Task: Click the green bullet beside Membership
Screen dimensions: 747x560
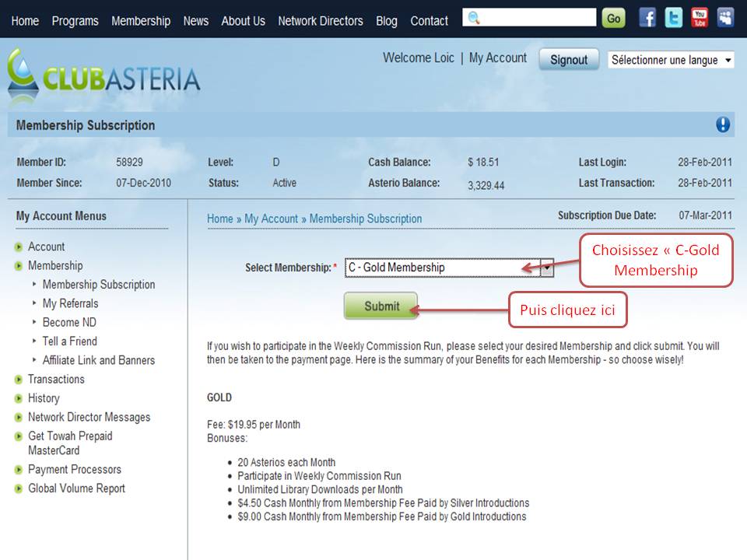Action: click(19, 266)
